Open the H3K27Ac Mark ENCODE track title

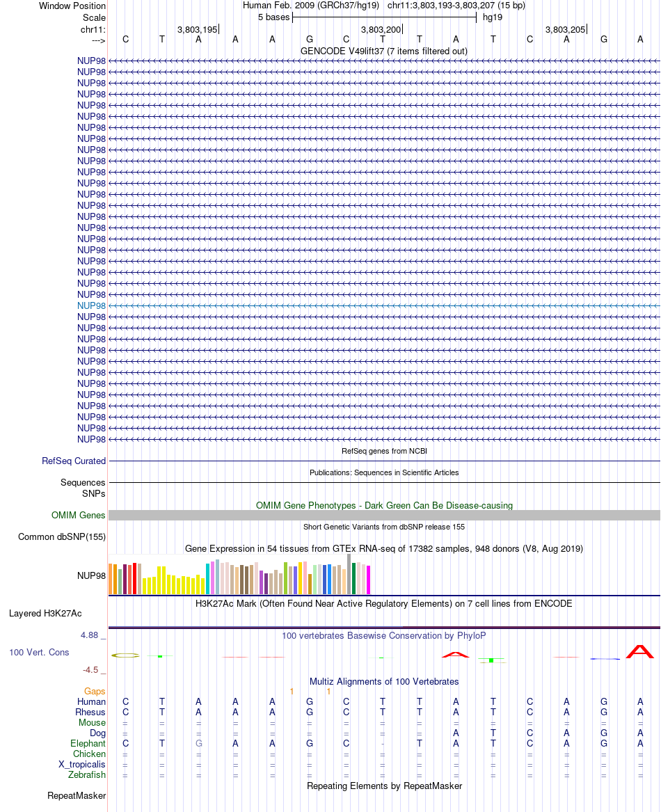pos(384,604)
